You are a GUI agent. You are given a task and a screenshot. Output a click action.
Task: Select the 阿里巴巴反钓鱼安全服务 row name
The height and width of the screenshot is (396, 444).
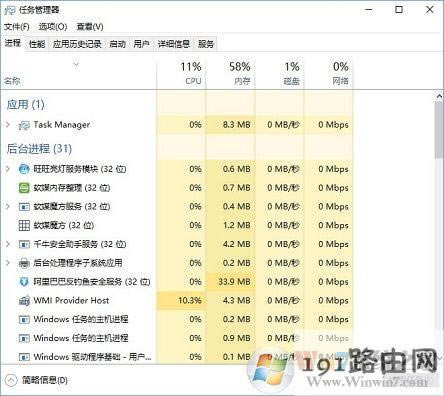tap(92, 282)
